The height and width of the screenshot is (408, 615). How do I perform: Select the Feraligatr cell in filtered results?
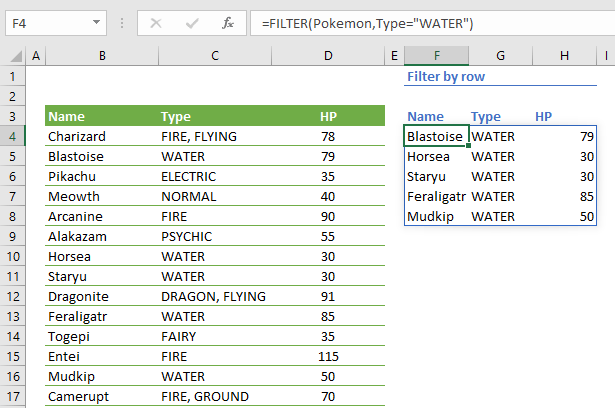(436, 196)
